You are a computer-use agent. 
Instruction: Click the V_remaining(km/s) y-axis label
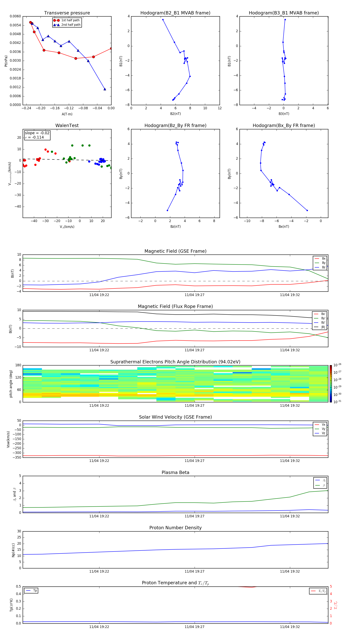[10, 173]
